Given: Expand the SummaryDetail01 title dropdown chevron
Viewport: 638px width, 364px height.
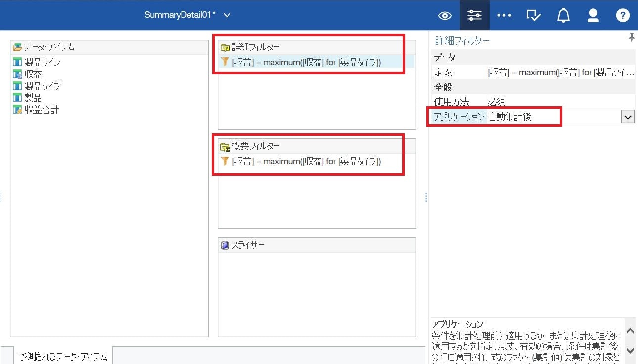Looking at the screenshot, I should coord(227,15).
